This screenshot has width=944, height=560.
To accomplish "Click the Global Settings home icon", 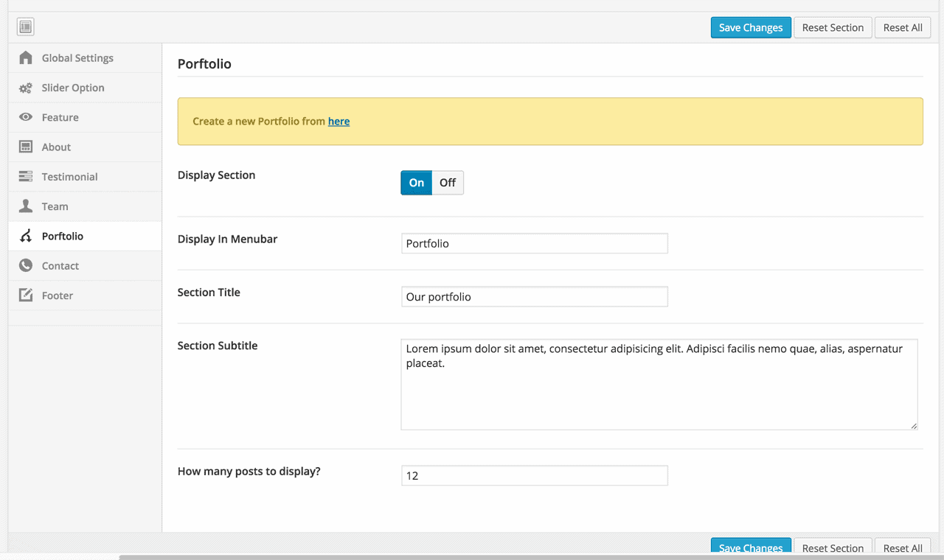I will (26, 57).
